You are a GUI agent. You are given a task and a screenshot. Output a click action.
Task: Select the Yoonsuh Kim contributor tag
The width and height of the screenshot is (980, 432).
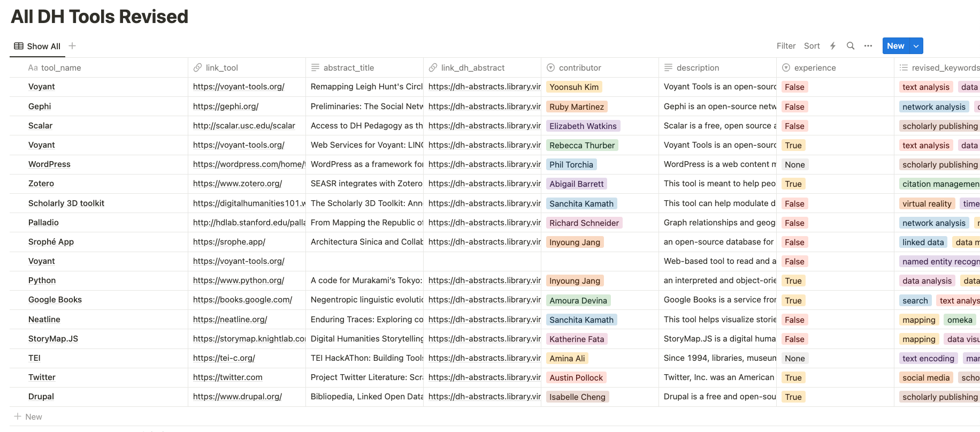coord(574,87)
